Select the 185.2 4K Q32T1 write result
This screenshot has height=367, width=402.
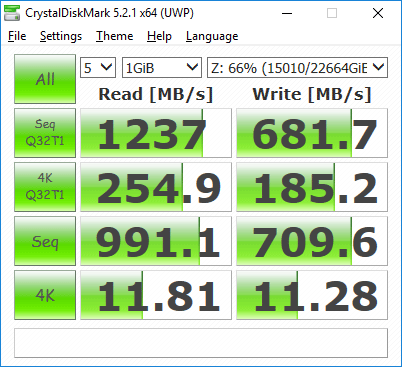[x=312, y=187]
